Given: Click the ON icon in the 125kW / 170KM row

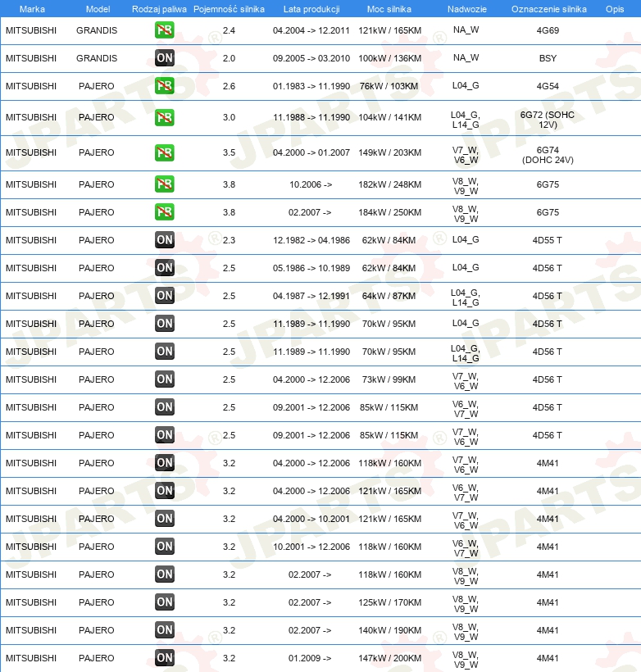Looking at the screenshot, I should pyautogui.click(x=165, y=602).
